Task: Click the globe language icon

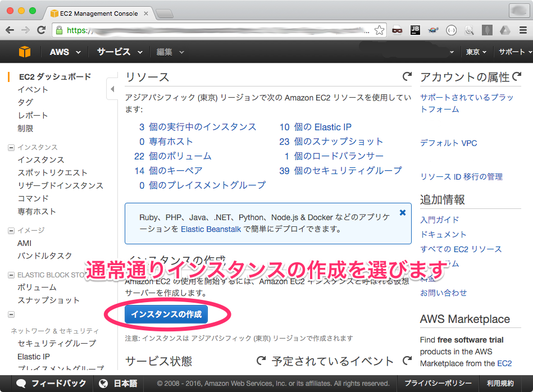Action: (x=103, y=384)
